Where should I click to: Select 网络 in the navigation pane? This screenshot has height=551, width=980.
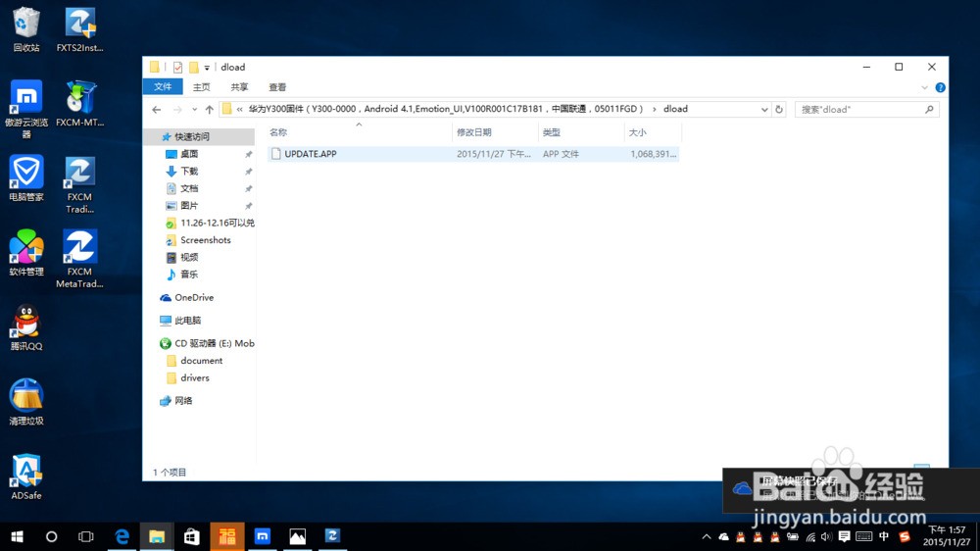click(x=183, y=401)
